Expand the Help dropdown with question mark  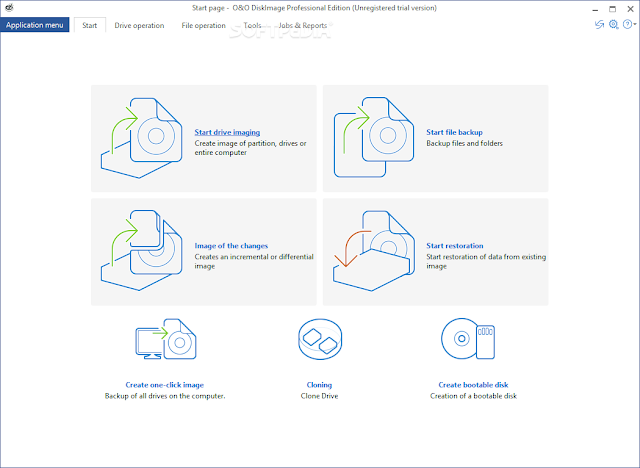click(x=629, y=24)
